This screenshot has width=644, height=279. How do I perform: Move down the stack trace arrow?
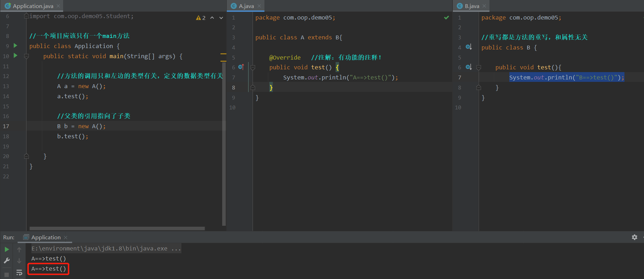(x=19, y=261)
